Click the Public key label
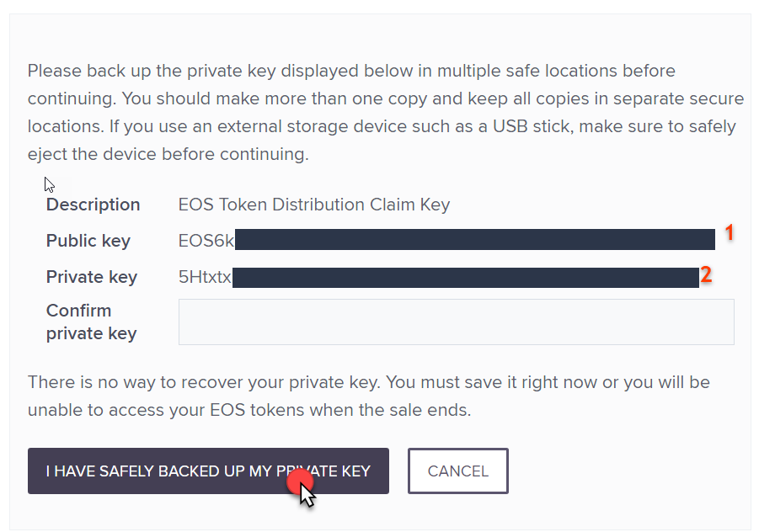The width and height of the screenshot is (759, 532). tap(88, 241)
